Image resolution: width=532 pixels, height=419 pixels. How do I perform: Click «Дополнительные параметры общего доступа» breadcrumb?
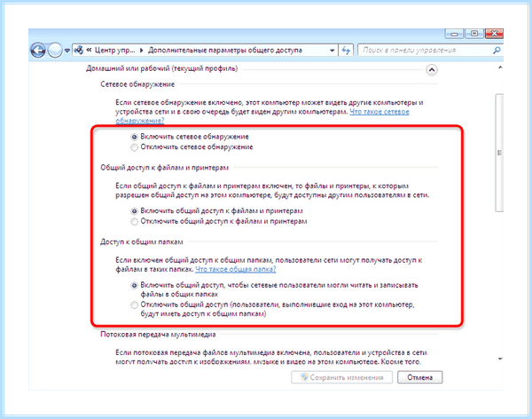pyautogui.click(x=225, y=51)
